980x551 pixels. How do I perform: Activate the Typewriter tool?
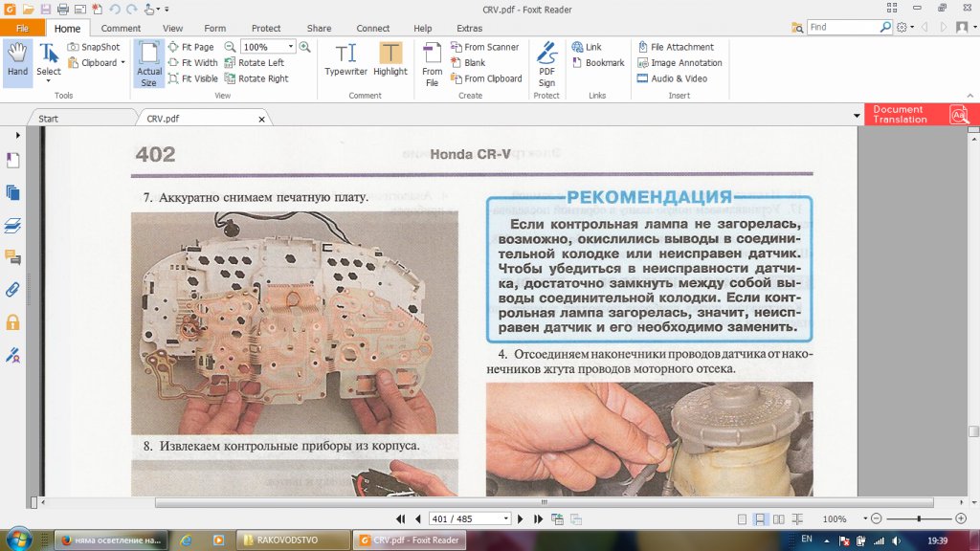(x=345, y=59)
